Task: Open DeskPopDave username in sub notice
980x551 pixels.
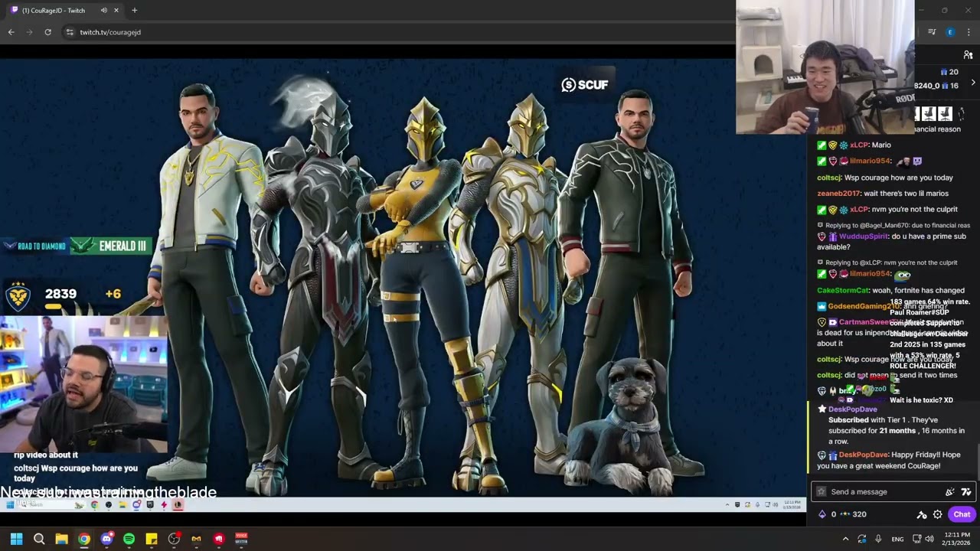Action: pyautogui.click(x=852, y=409)
